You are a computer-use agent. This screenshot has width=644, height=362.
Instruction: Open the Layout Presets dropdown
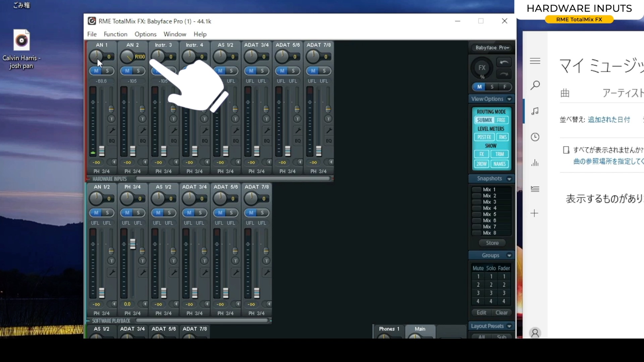(509, 326)
